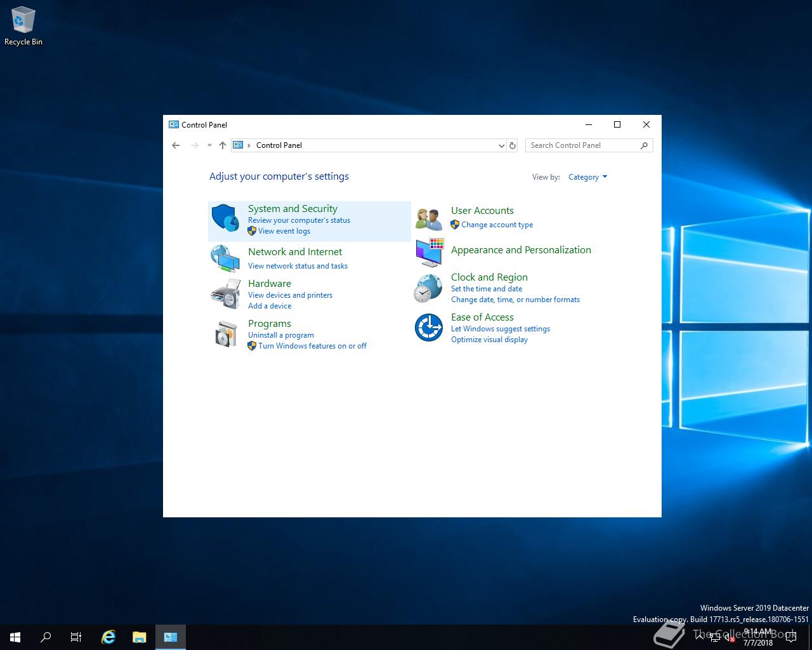Image resolution: width=812 pixels, height=650 pixels.
Task: Click Appearance and Personalization heading
Action: (521, 250)
